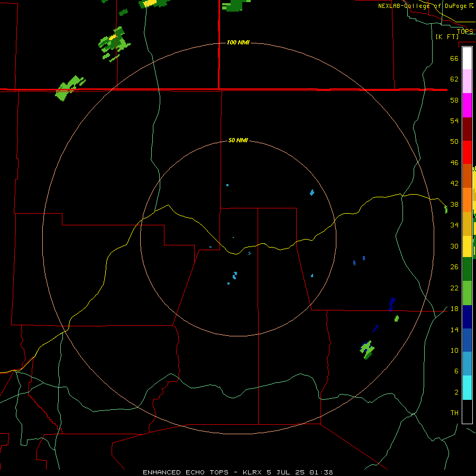Click the mustard gold legend band
The image size is (476, 476).
click(467, 224)
